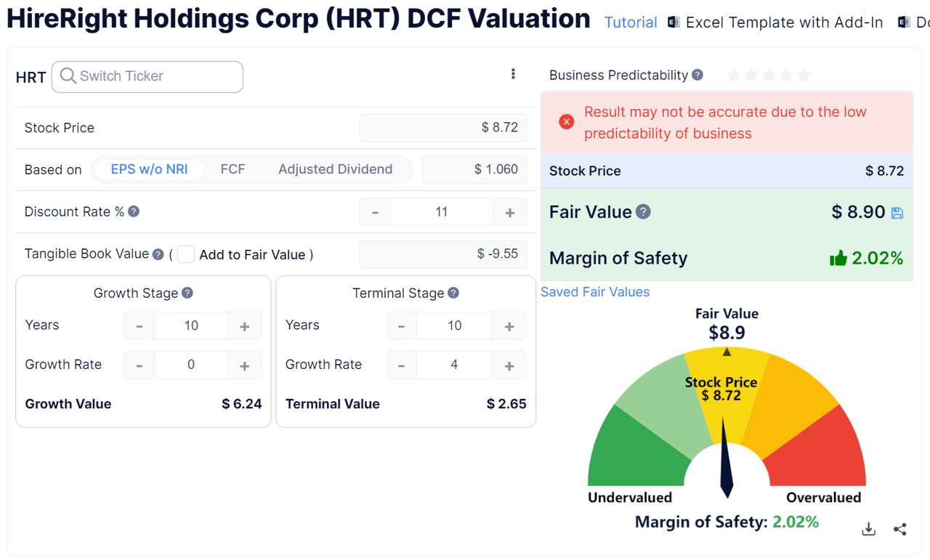Click the Terminal Stage Growth Rate value field
Image resolution: width=930 pixels, height=560 pixels.
(455, 365)
